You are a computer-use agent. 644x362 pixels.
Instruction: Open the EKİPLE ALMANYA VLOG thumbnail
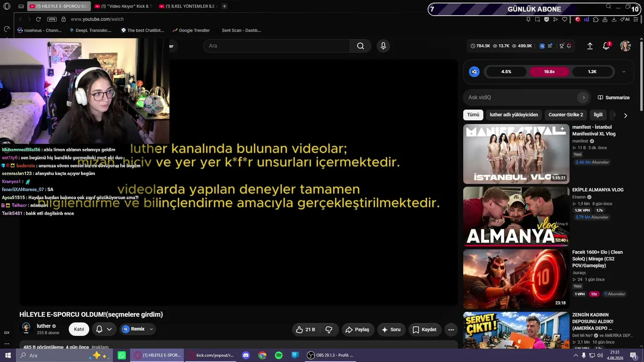[516, 217]
